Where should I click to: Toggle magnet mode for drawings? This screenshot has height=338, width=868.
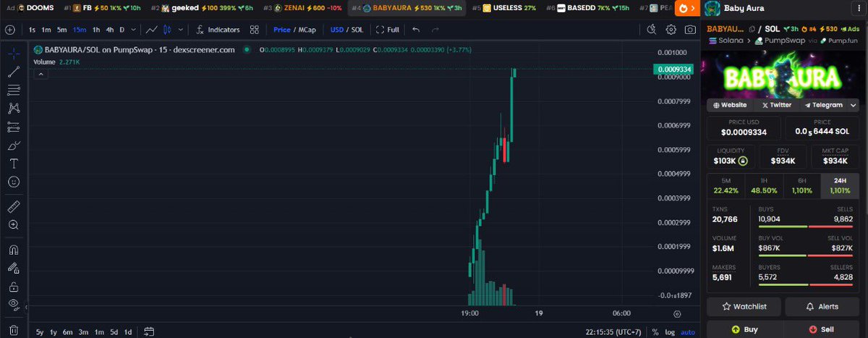14,250
